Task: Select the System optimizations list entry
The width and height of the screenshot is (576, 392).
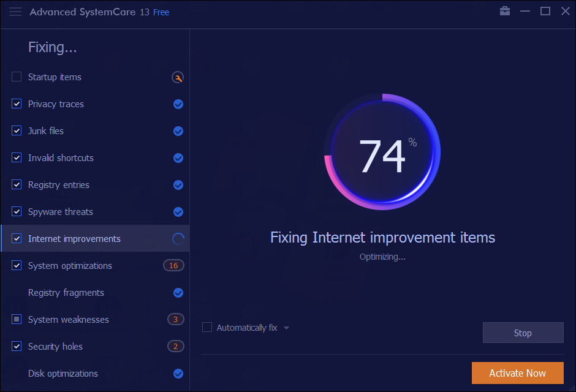Action: (95, 266)
